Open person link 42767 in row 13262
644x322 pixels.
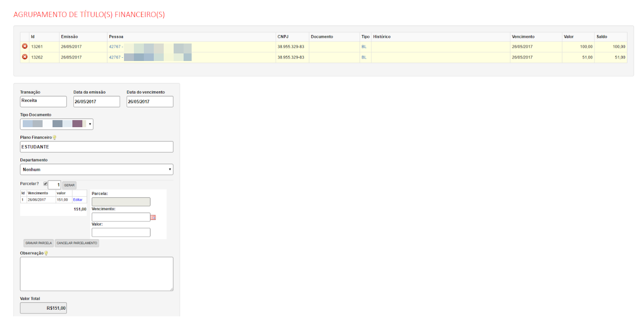click(x=115, y=57)
